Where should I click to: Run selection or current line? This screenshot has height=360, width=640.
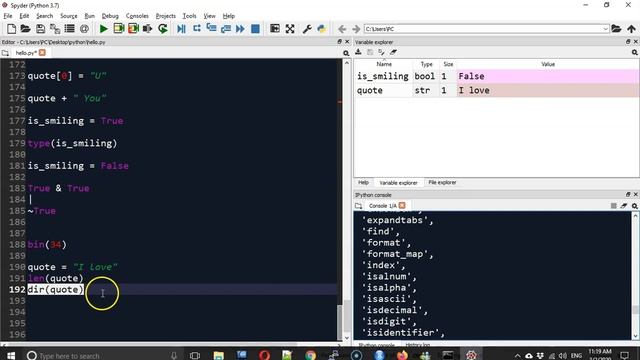point(147,29)
